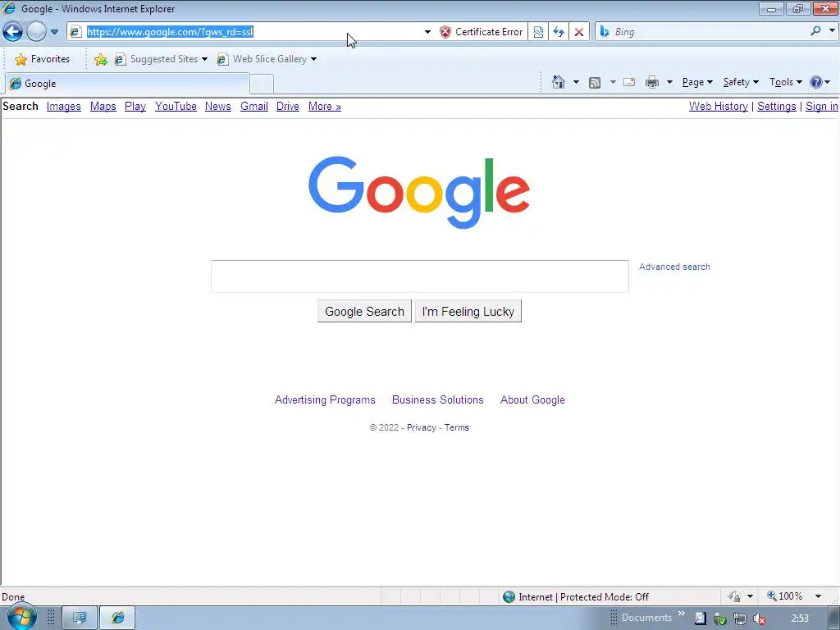
Task: Click the Bing magnifier search icon
Action: (x=816, y=31)
